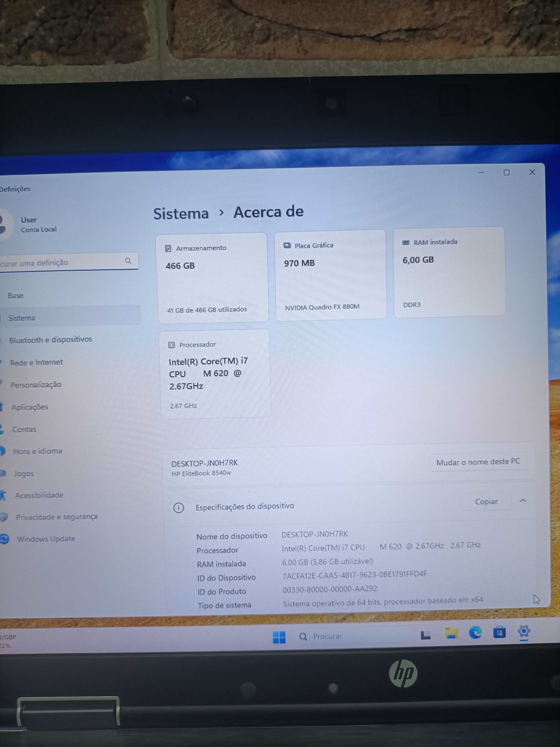The width and height of the screenshot is (560, 747).
Task: Click the breadcrumb chevron after Sistema
Action: (x=221, y=213)
